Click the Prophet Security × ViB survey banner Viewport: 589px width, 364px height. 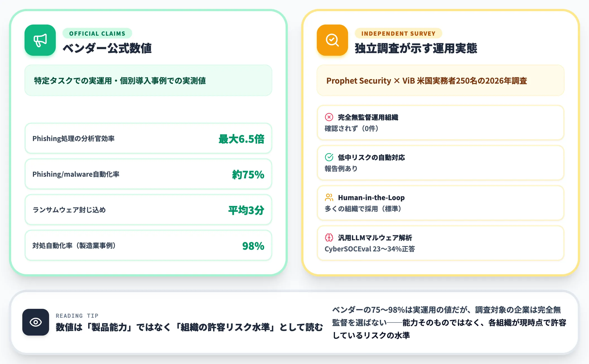click(441, 81)
